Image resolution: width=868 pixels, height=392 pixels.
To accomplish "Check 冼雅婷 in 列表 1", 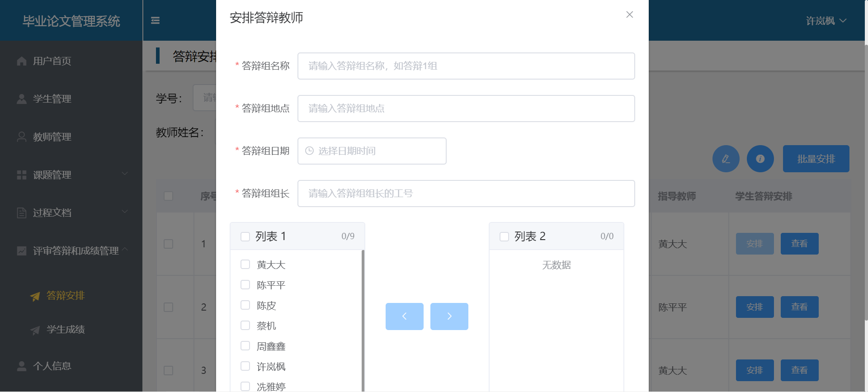I will click(245, 387).
